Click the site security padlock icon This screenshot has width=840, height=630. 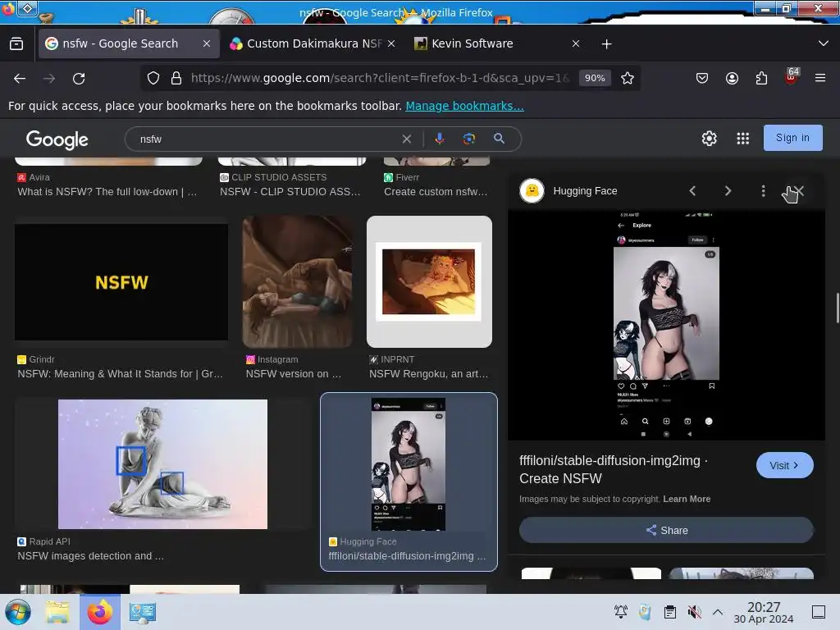click(176, 78)
